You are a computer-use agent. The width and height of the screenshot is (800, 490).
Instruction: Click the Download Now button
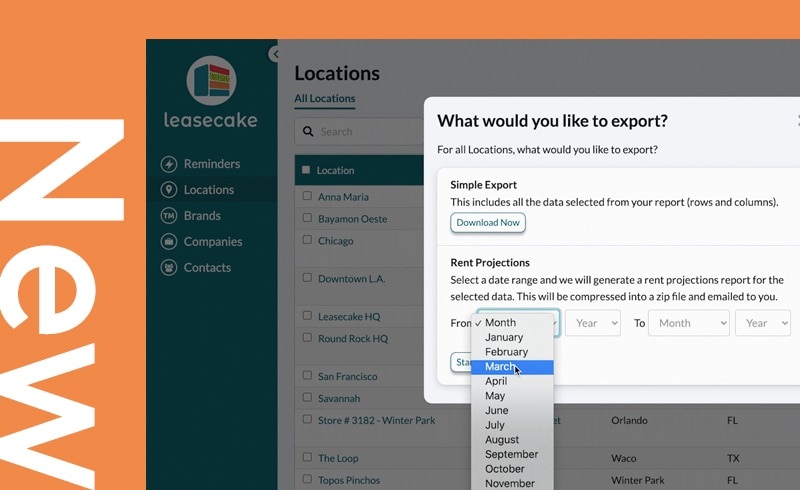(x=488, y=223)
